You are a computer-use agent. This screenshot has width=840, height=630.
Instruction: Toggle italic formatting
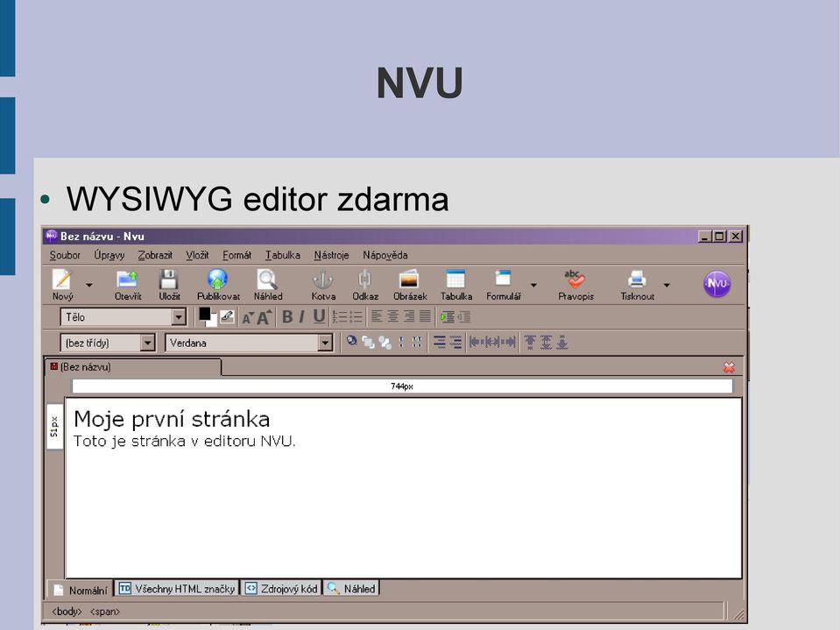click(x=301, y=316)
